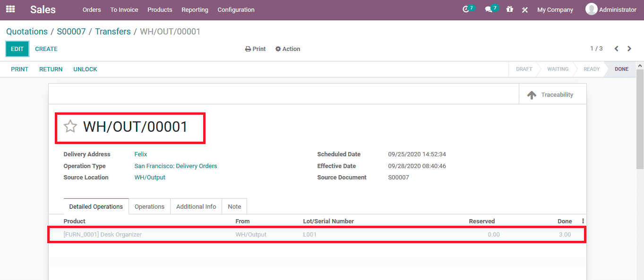Sort by Lot/Serial Number column header
This screenshot has height=280, width=644.
click(x=328, y=221)
